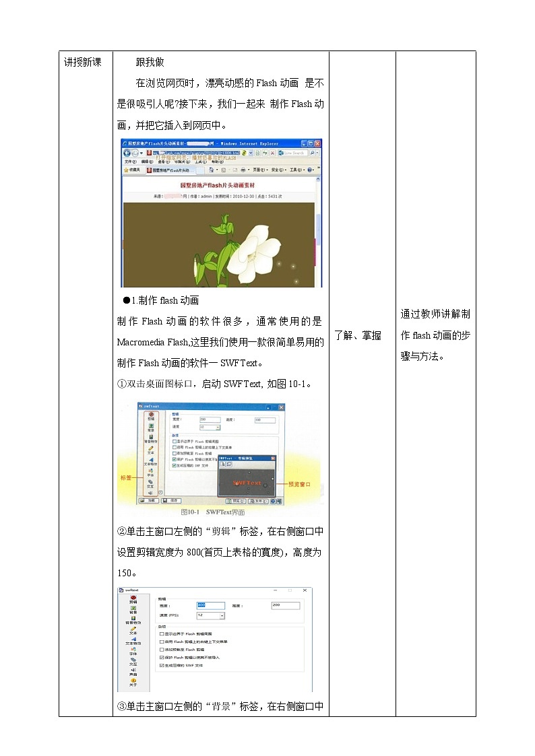Open 速度 (FPS) dropdown in lower swftext window
The height and width of the screenshot is (756, 535).
tap(222, 616)
